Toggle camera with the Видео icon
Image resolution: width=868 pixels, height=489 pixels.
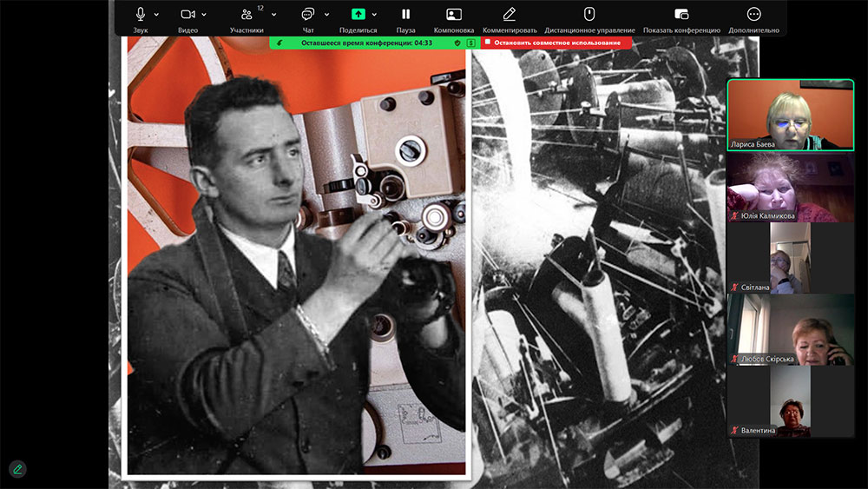point(187,15)
